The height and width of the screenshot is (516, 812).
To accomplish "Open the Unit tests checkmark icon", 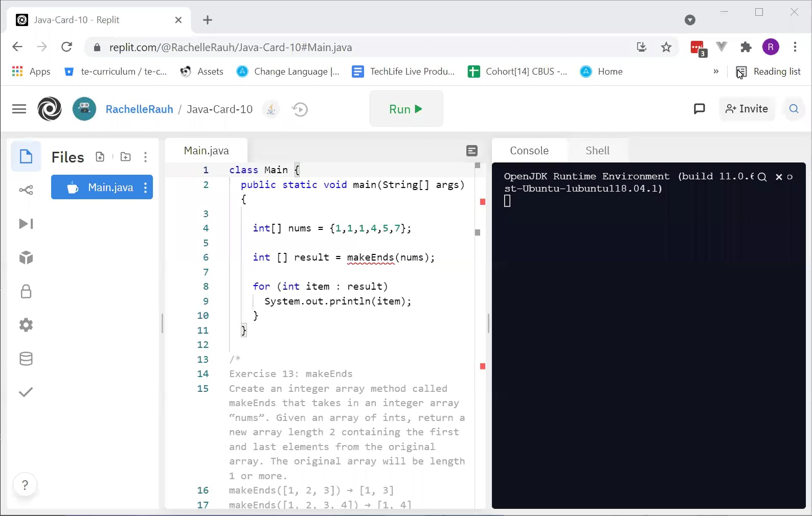I will (x=26, y=392).
